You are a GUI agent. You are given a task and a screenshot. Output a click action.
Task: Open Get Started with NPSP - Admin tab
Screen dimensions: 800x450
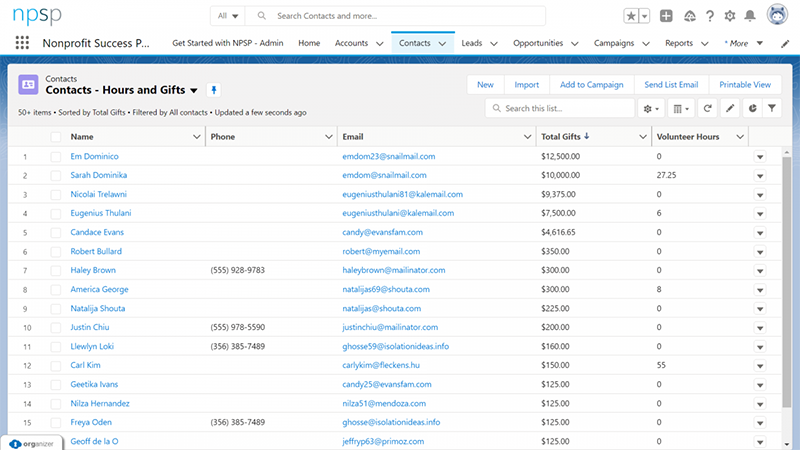tap(228, 43)
